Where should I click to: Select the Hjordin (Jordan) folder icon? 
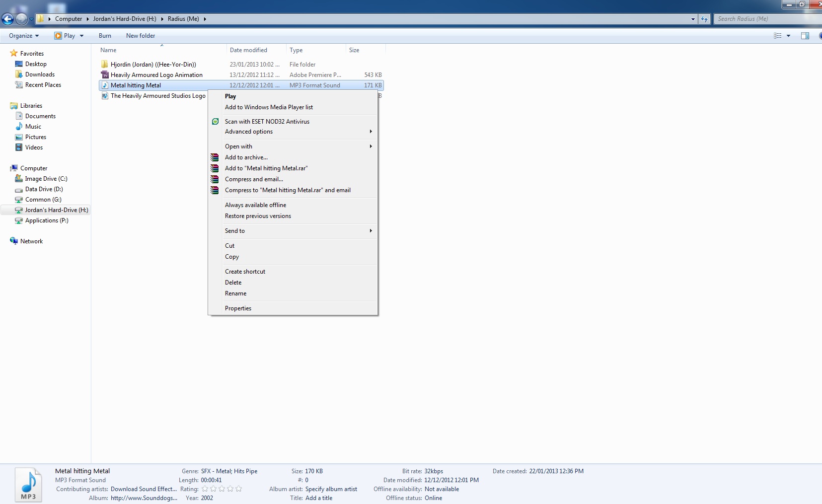point(104,64)
